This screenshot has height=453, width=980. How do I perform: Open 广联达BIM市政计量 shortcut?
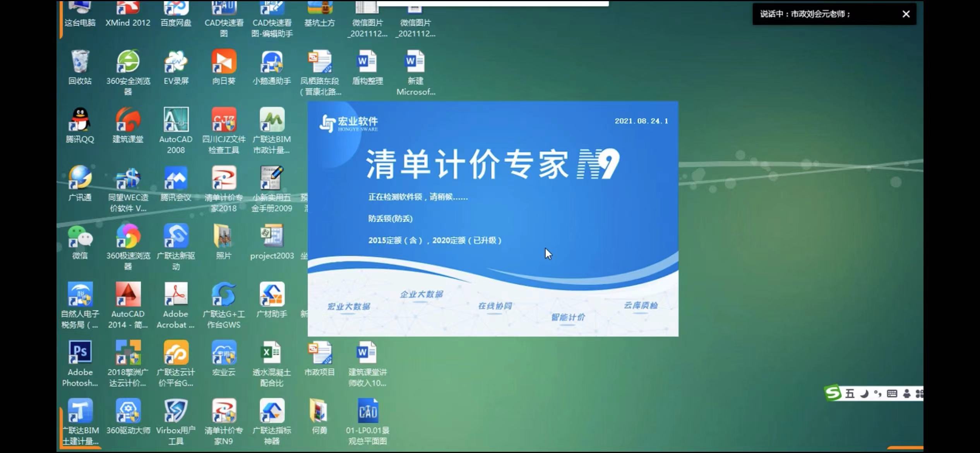[x=272, y=131]
